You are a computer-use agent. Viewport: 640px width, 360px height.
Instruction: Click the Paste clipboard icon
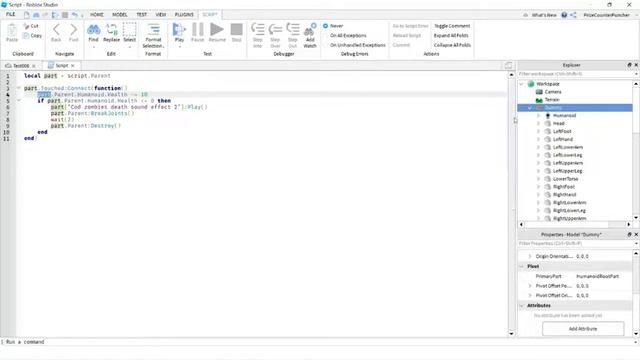(12, 30)
